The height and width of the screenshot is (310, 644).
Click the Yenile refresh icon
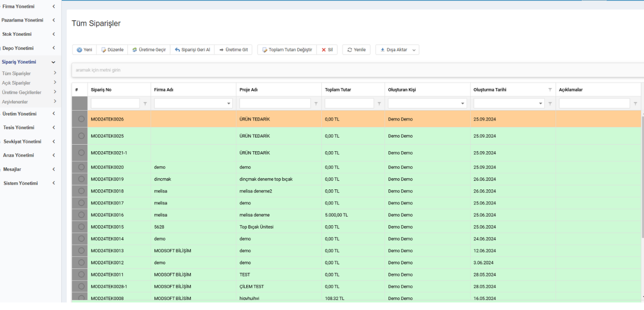click(x=350, y=50)
